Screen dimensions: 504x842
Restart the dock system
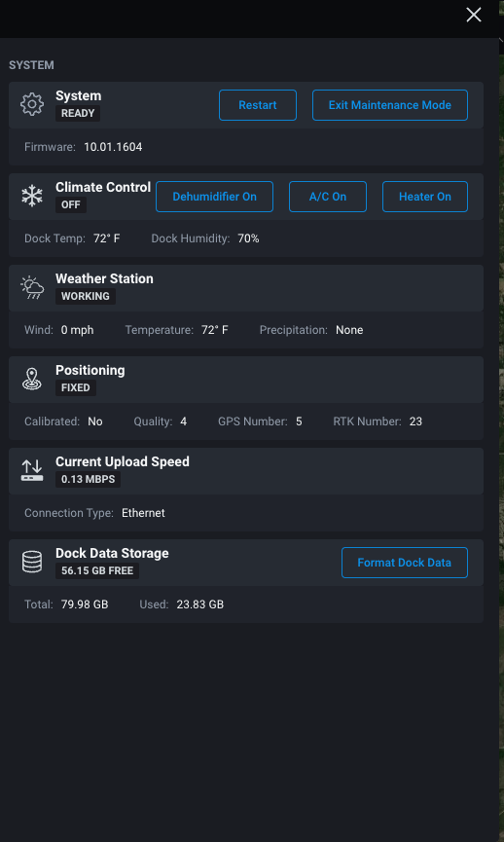tap(258, 105)
